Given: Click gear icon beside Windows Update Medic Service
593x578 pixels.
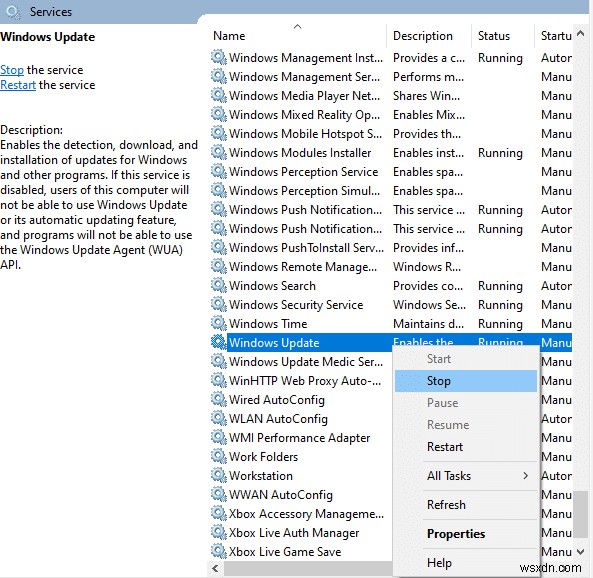Looking at the screenshot, I should 219,361.
